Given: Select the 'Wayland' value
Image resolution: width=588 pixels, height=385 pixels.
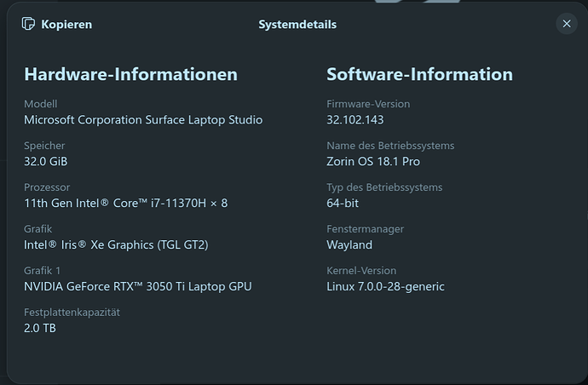Looking at the screenshot, I should [x=349, y=244].
